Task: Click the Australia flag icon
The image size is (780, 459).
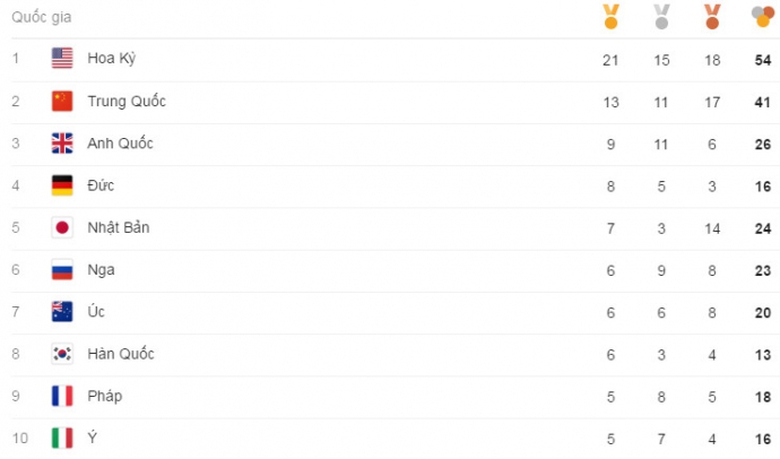Action: (62, 312)
